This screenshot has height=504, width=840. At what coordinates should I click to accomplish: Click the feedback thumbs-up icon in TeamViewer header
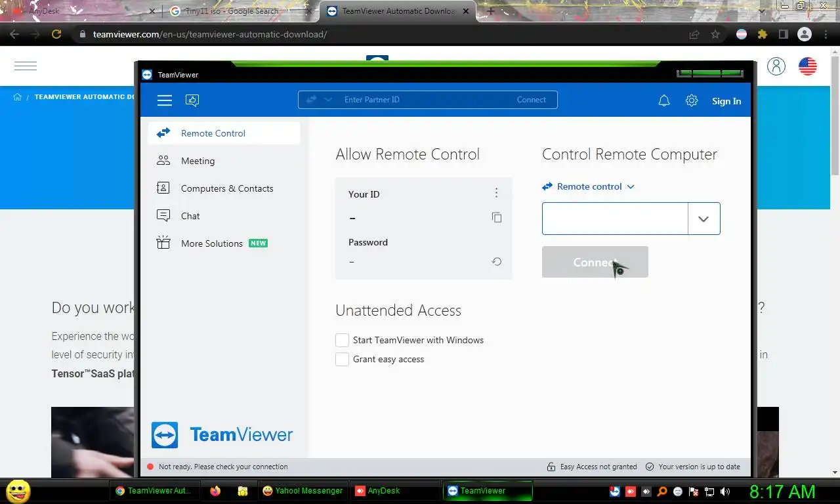coord(192,100)
